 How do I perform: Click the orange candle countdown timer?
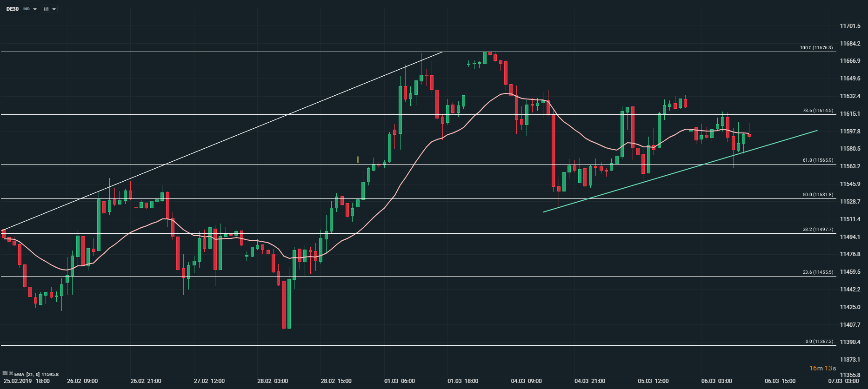(x=822, y=369)
